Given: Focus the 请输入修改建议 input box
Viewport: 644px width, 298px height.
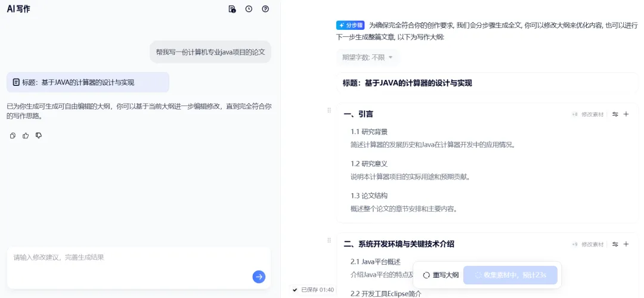Looking at the screenshot, I should click(x=139, y=268).
